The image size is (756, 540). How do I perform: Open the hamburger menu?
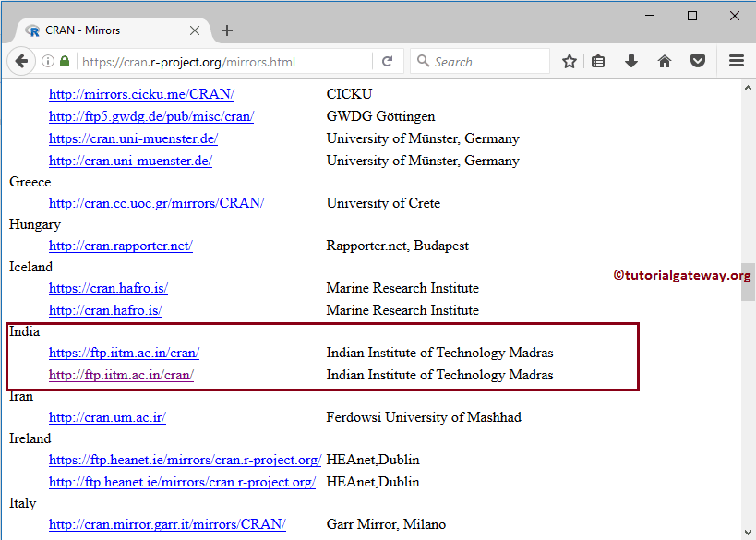click(x=737, y=61)
